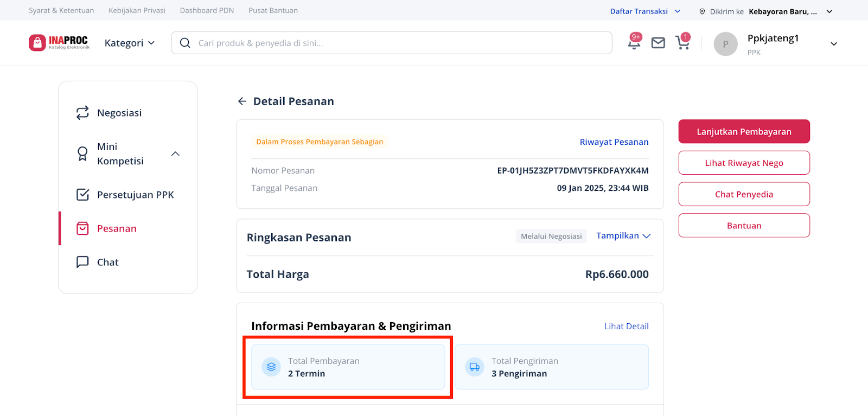Open the Total Pengiriman 3 Pengiriman card
868x416 pixels.
(552, 367)
